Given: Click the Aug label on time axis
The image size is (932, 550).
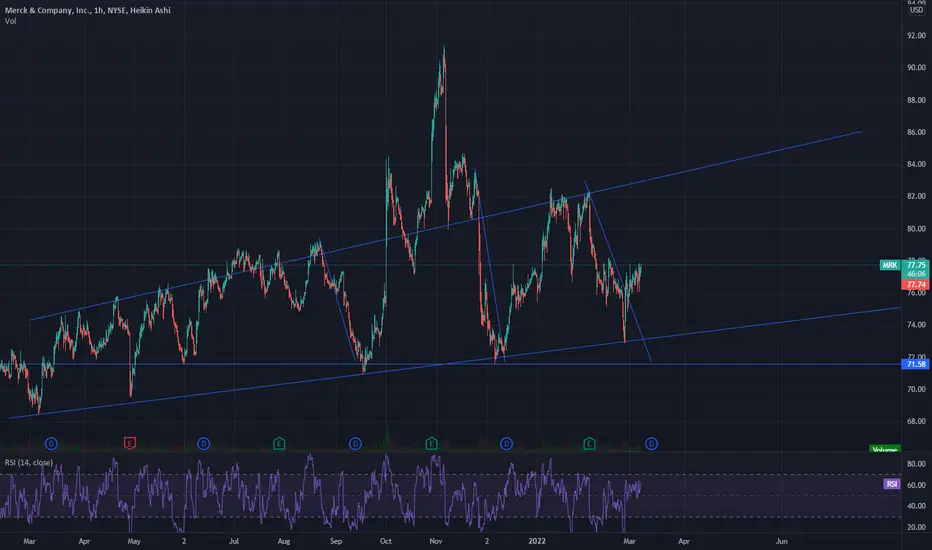Looking at the screenshot, I should tap(284, 541).
